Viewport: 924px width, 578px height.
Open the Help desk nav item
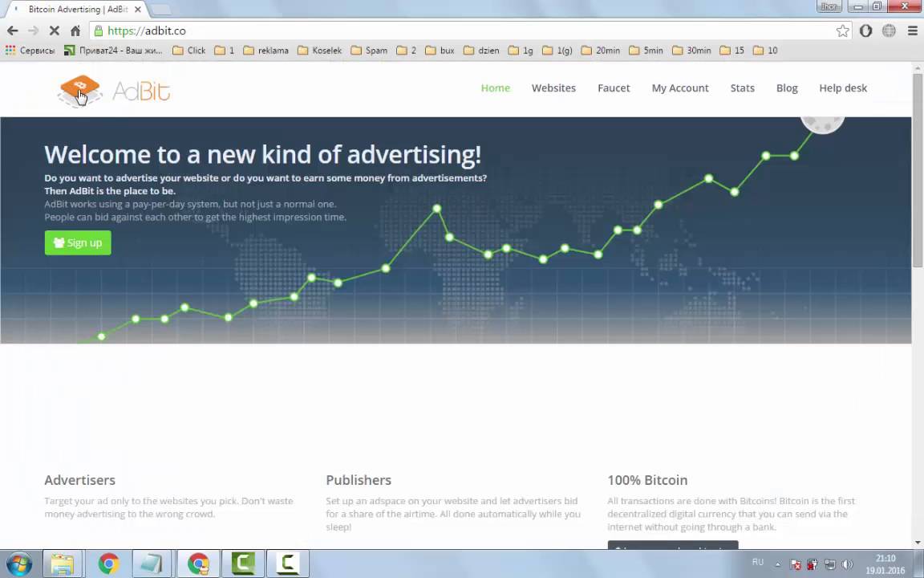[843, 88]
